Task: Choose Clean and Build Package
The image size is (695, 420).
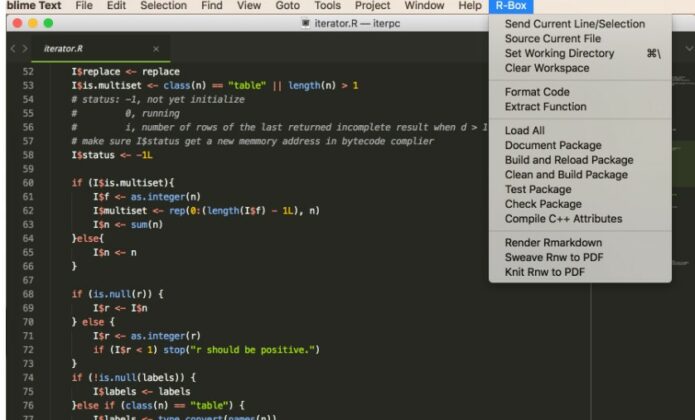Action: (580, 174)
